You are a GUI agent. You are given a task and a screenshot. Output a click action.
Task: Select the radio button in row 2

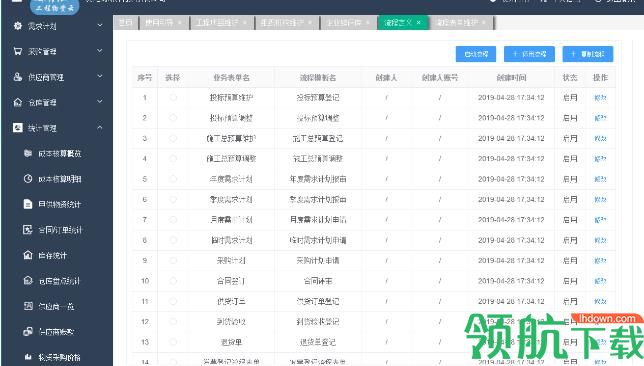[x=173, y=118]
